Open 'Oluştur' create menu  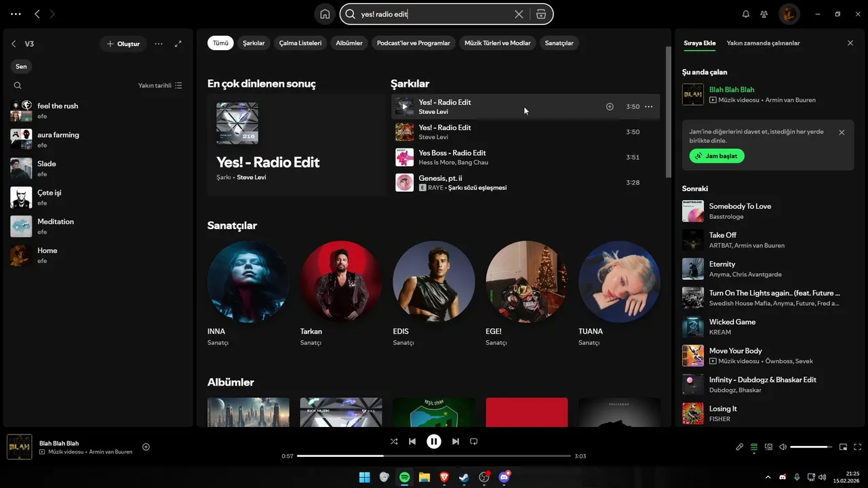point(123,43)
